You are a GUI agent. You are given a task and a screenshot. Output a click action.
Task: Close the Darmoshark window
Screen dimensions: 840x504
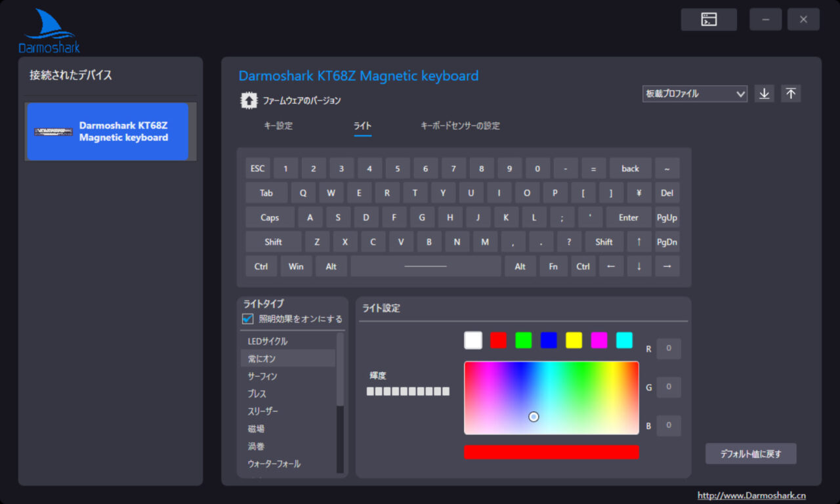(x=803, y=20)
